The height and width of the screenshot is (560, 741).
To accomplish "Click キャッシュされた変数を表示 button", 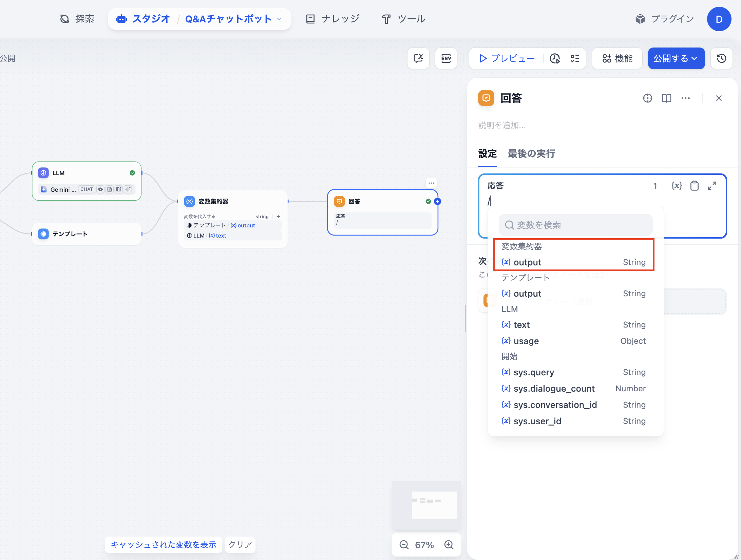I will [x=163, y=545].
